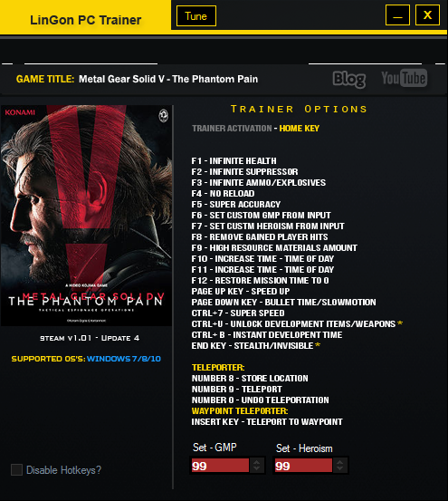Increase Heroism with the up spinner arrow

coord(340,462)
